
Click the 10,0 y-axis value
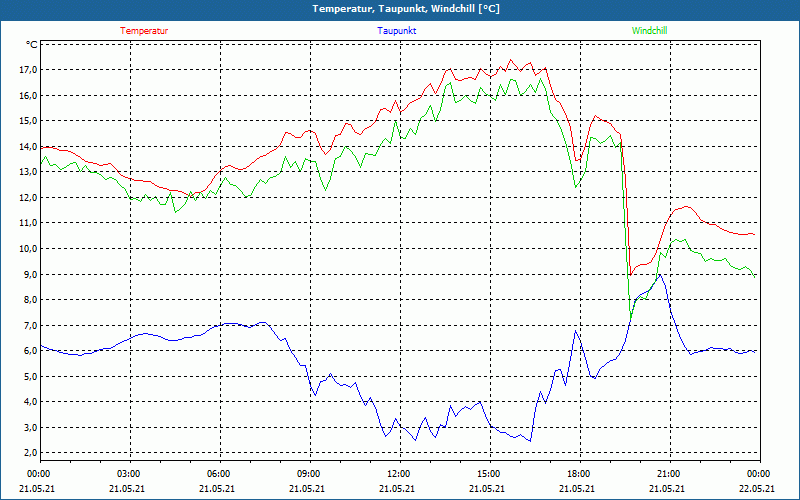click(29, 248)
